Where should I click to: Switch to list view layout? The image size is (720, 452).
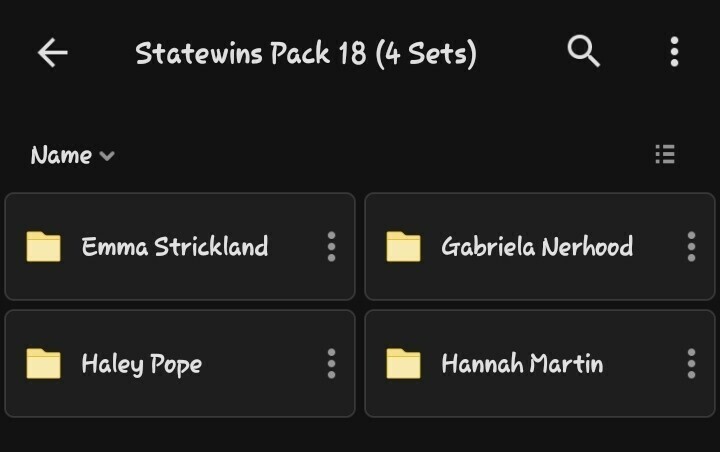point(665,154)
